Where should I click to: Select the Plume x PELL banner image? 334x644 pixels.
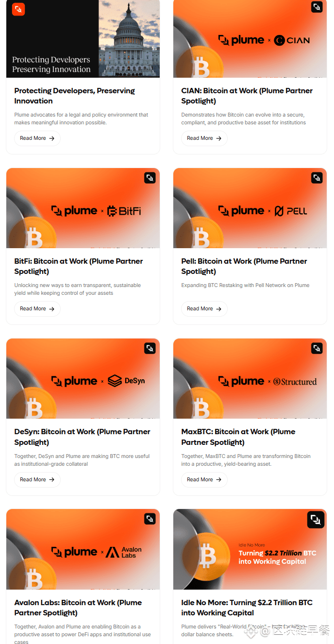point(250,208)
